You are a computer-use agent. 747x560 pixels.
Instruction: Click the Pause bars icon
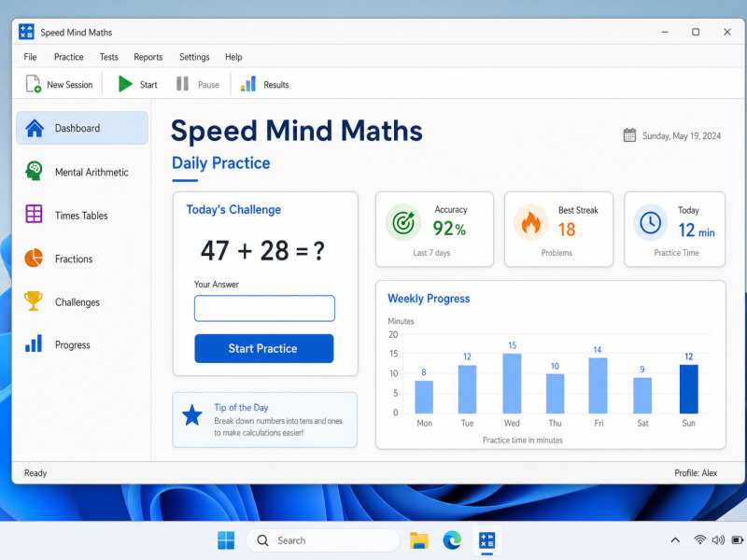tap(182, 84)
